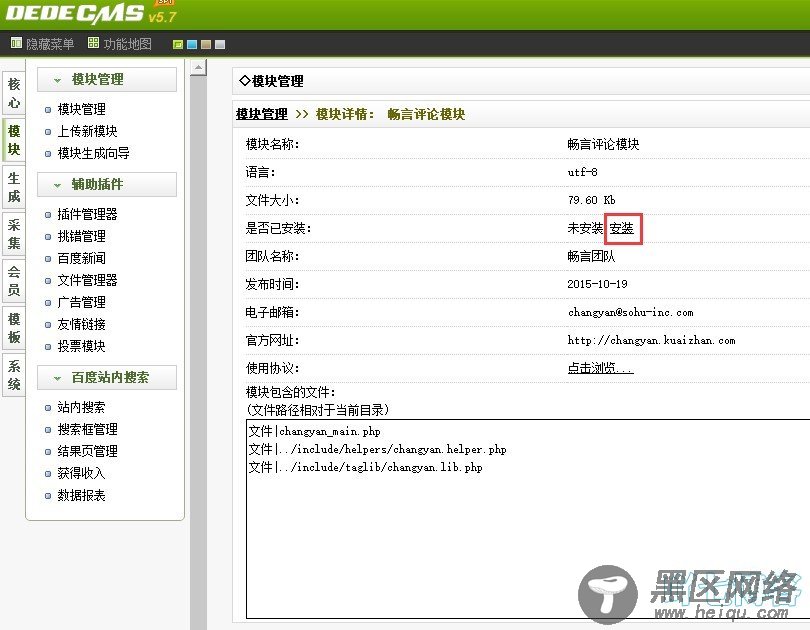Open 站内搜索 menu item

[82, 407]
